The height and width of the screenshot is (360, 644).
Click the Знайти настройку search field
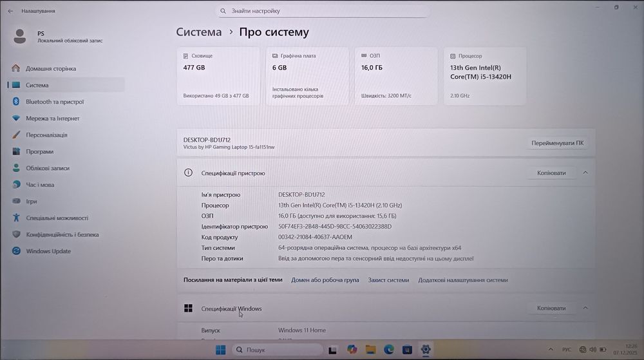323,11
